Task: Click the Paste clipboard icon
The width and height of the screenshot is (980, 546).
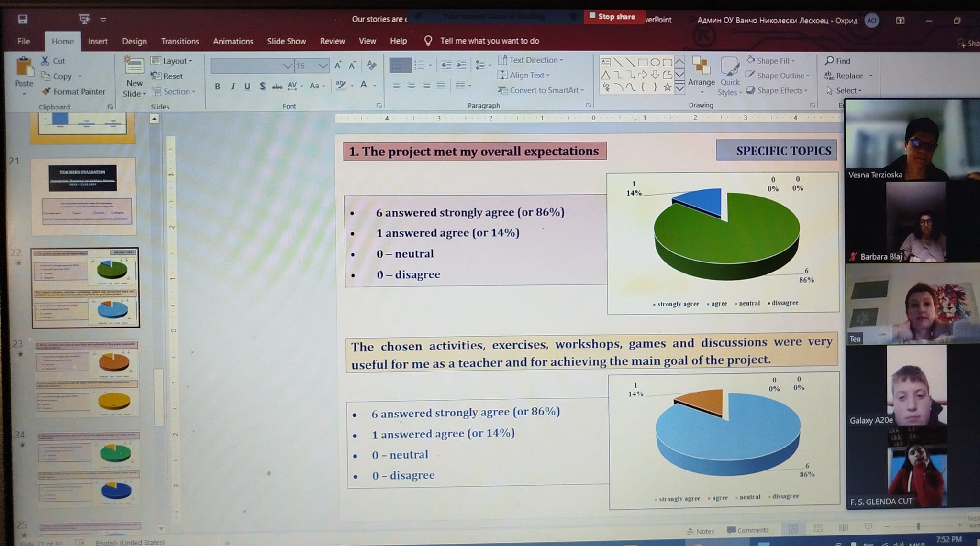Action: tap(24, 67)
